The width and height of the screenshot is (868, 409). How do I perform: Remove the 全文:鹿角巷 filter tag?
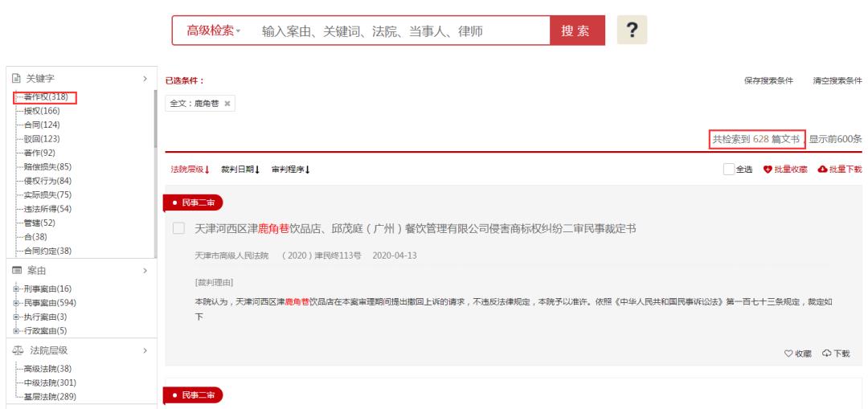pyautogui.click(x=206, y=104)
